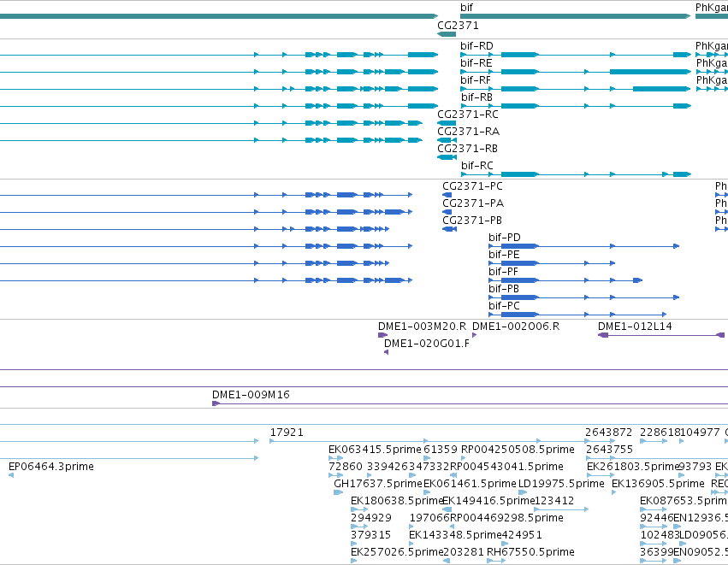Screen dimensions: 728x565
Task: Select the EK149416.5prime EST label
Action: (488, 501)
